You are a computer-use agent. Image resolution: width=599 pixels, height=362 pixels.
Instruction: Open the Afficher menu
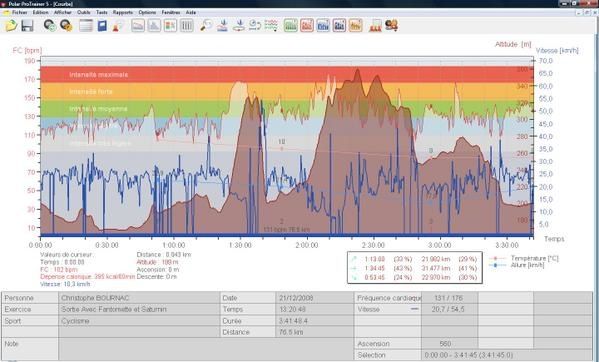tap(63, 12)
